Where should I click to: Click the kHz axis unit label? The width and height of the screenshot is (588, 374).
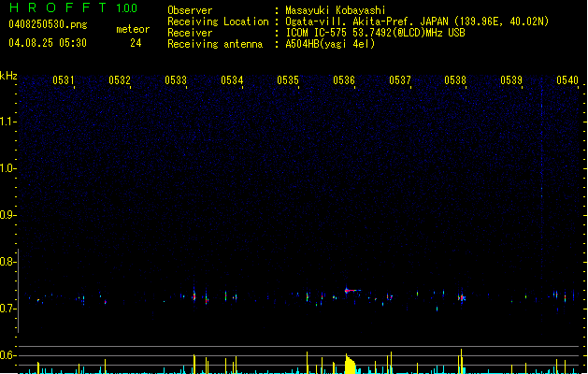tap(8, 76)
